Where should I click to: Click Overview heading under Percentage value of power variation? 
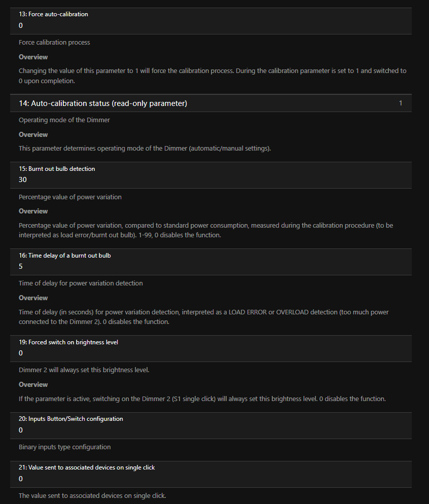[33, 211]
